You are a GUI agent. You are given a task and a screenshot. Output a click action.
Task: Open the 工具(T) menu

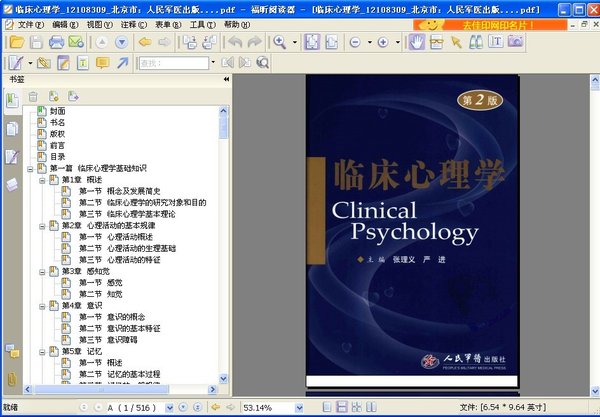[x=202, y=25]
